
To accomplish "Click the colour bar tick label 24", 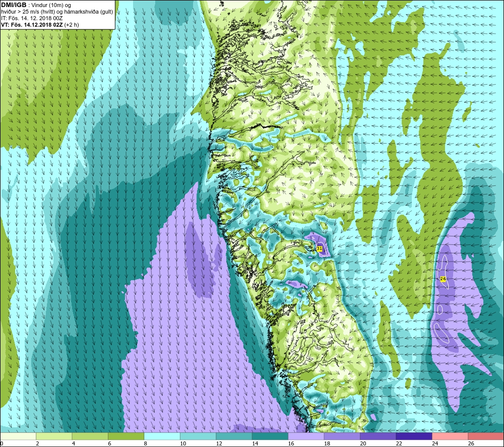I will click(435, 443).
